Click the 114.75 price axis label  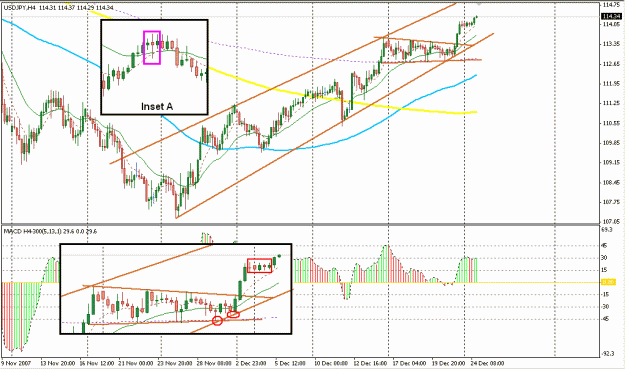pos(611,5)
